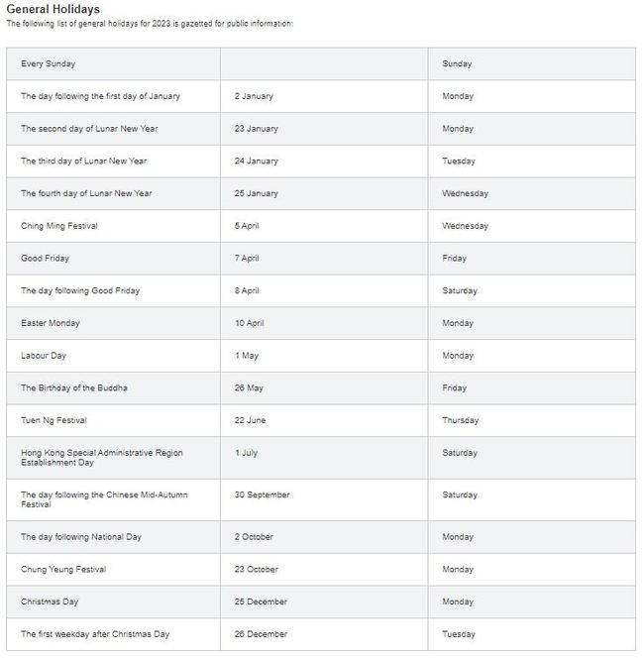Select the "25 December" date cell
Viewport: 644px width, 658px height.
(261, 603)
